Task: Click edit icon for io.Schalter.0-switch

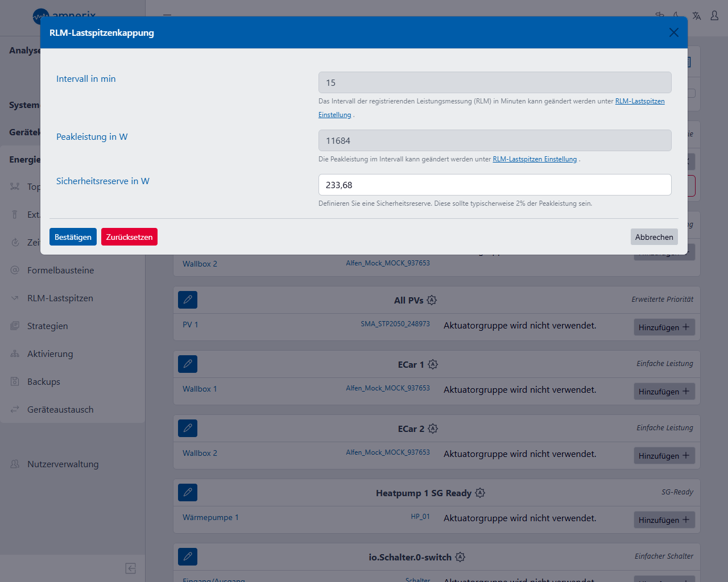Action: pos(188,556)
